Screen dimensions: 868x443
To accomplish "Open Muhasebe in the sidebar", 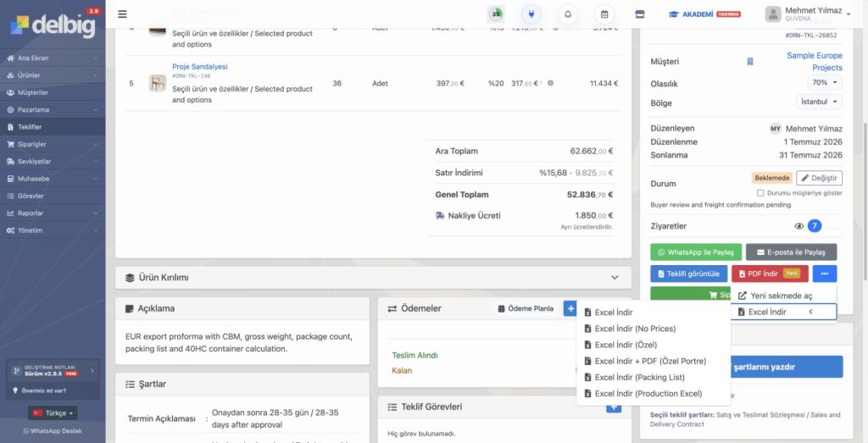I will [53, 179].
